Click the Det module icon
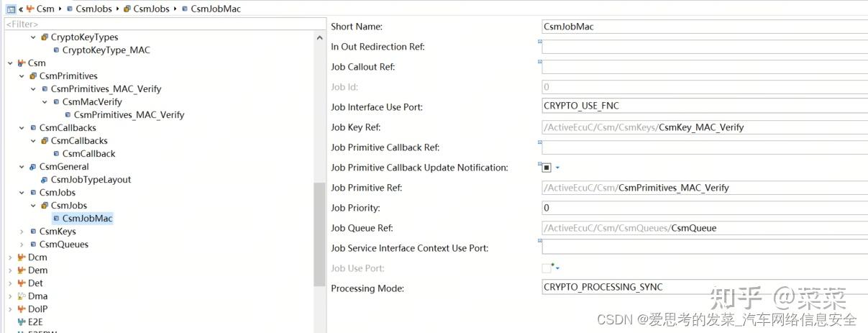 (22, 283)
